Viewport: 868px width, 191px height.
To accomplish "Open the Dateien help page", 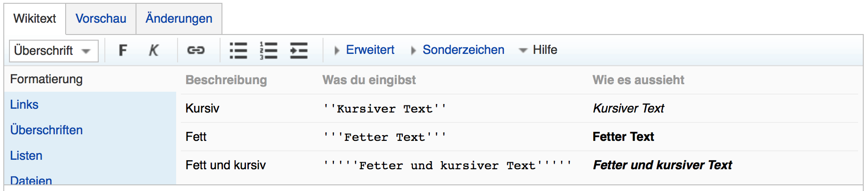I will pos(31,180).
